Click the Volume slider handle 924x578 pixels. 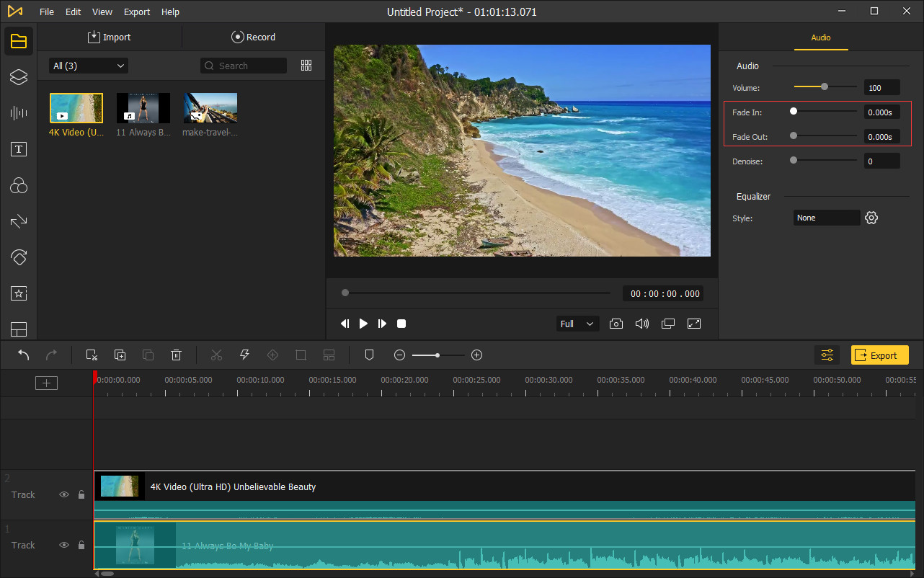point(825,86)
